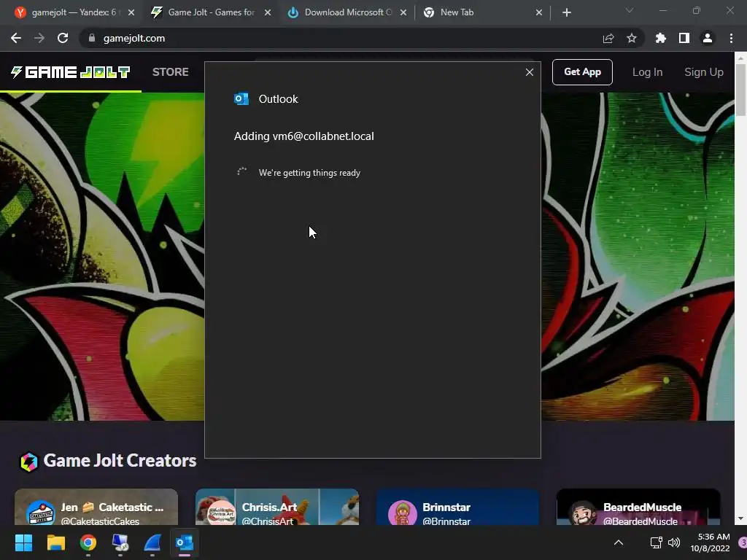Go back using the browser back arrow

point(16,38)
